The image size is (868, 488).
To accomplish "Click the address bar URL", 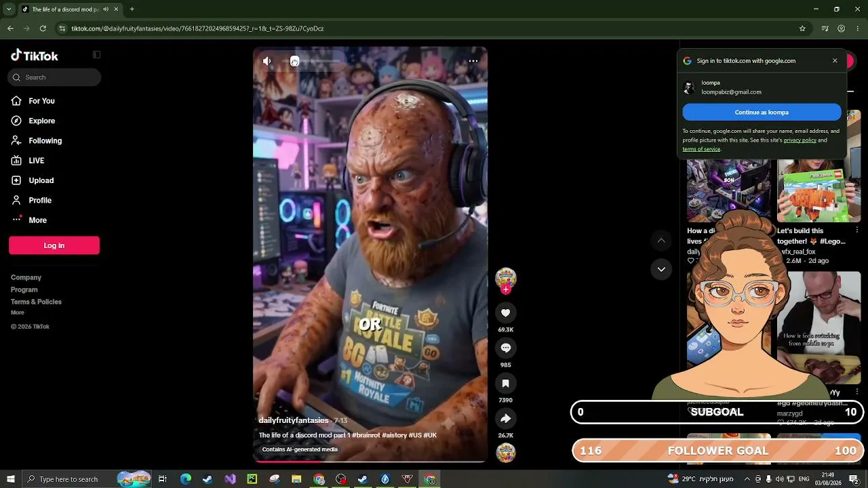I will [197, 28].
